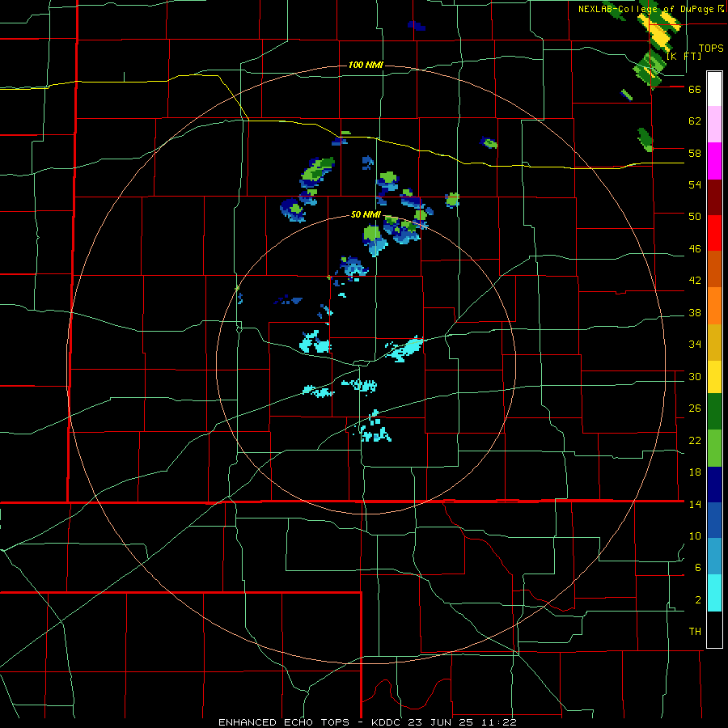Click the '50 NMI' range ring label
This screenshot has height=728, width=728.
click(x=366, y=214)
